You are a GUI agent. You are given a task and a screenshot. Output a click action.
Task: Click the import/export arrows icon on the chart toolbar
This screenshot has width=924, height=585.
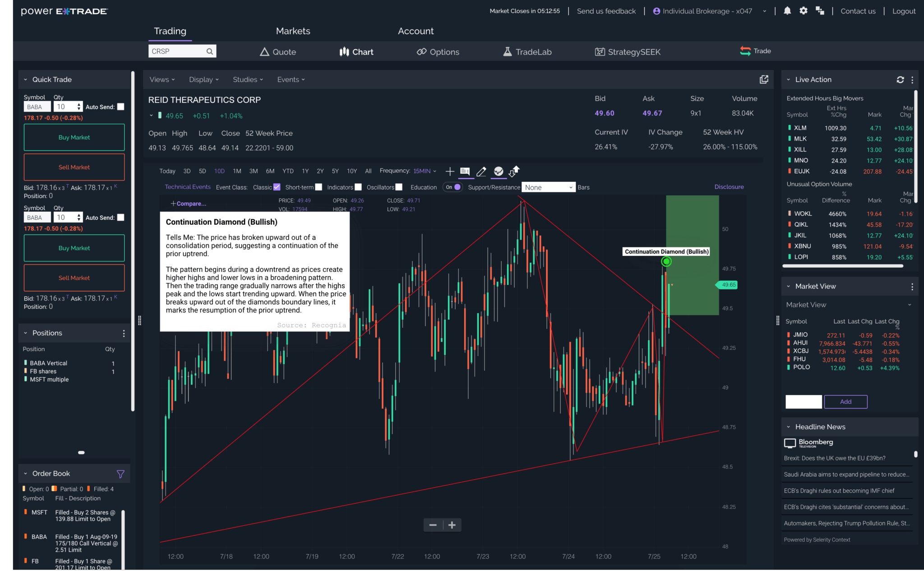point(514,172)
